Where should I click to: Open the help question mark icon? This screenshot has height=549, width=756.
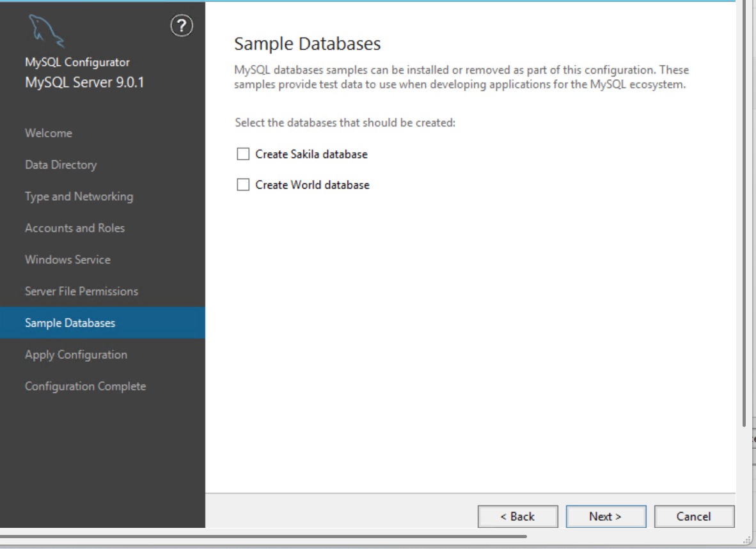[182, 26]
